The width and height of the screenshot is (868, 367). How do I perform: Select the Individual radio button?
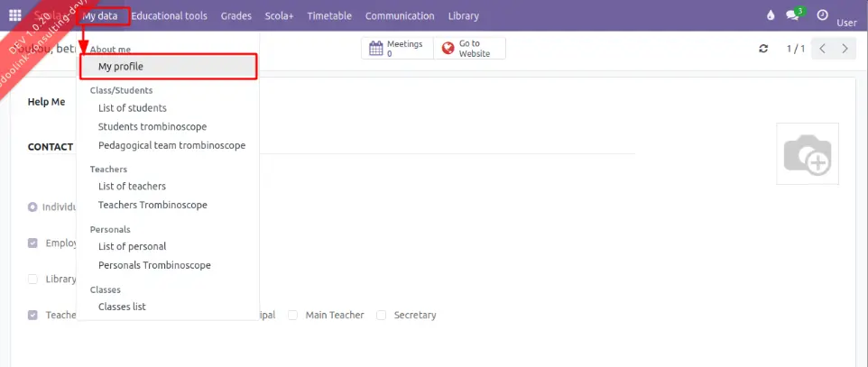click(x=33, y=206)
